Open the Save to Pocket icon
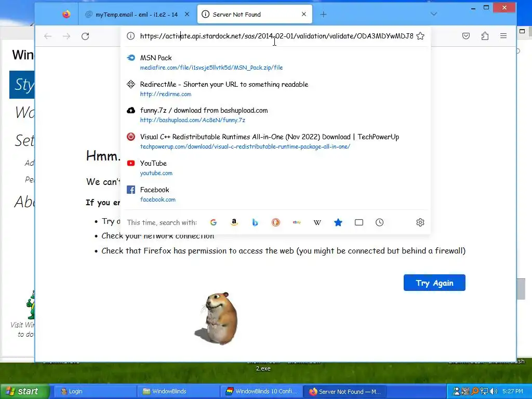This screenshot has width=532, height=399. coord(466,36)
